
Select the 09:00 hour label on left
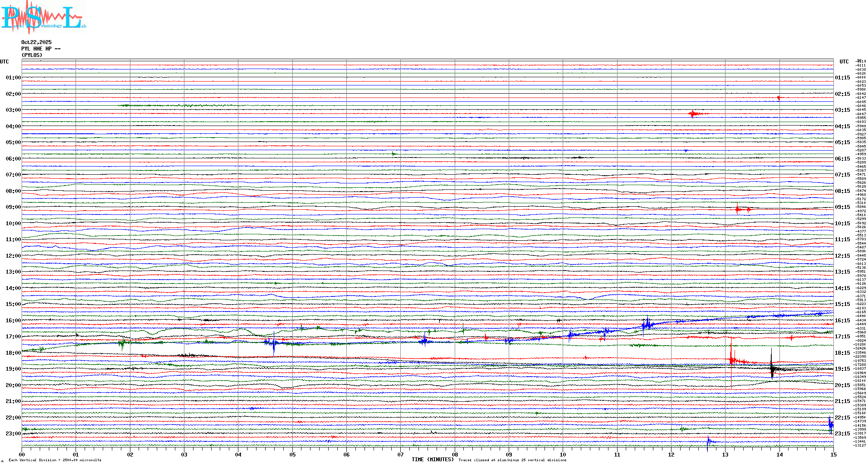[x=13, y=207]
